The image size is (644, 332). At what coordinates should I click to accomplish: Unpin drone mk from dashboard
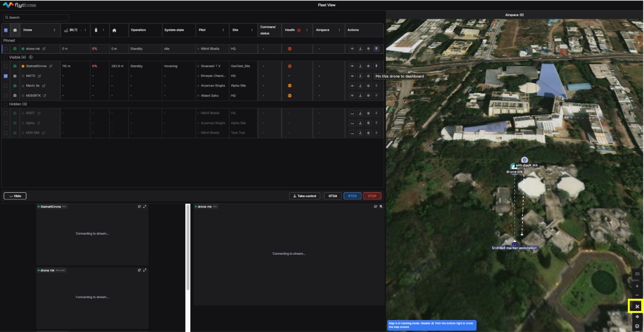(376, 49)
